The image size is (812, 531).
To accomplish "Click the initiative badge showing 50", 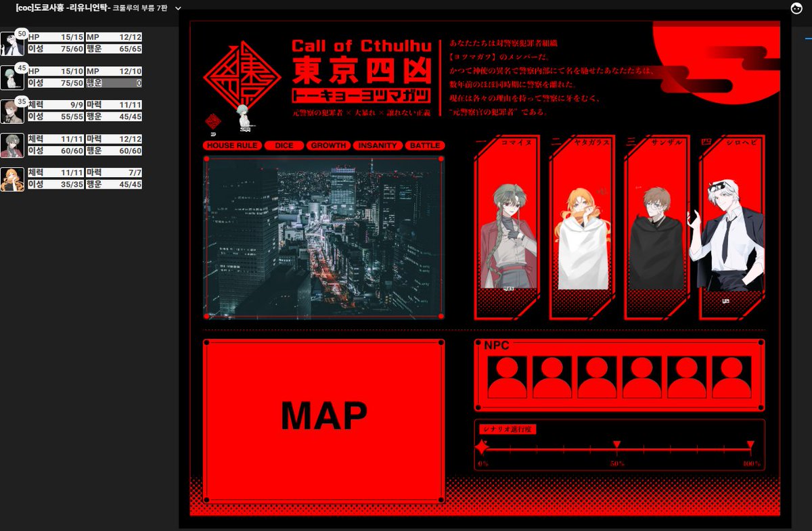I will (22, 33).
